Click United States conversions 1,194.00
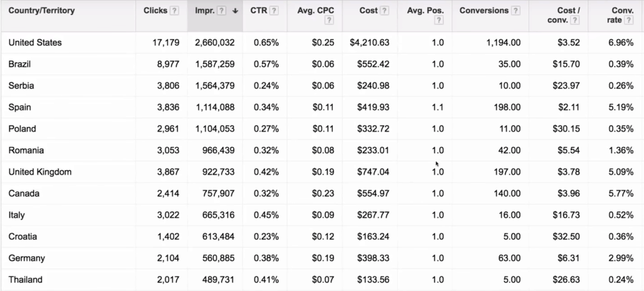The image size is (644, 291). [x=504, y=42]
